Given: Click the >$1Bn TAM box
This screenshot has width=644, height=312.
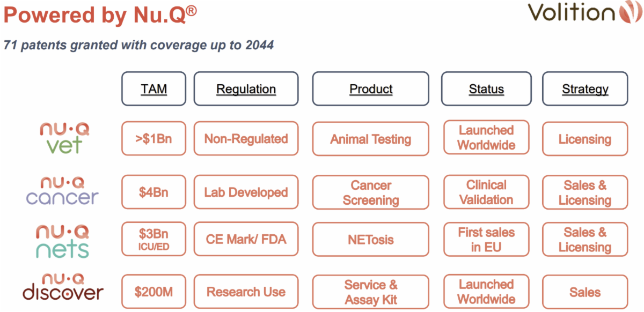Looking at the screenshot, I should tap(153, 139).
